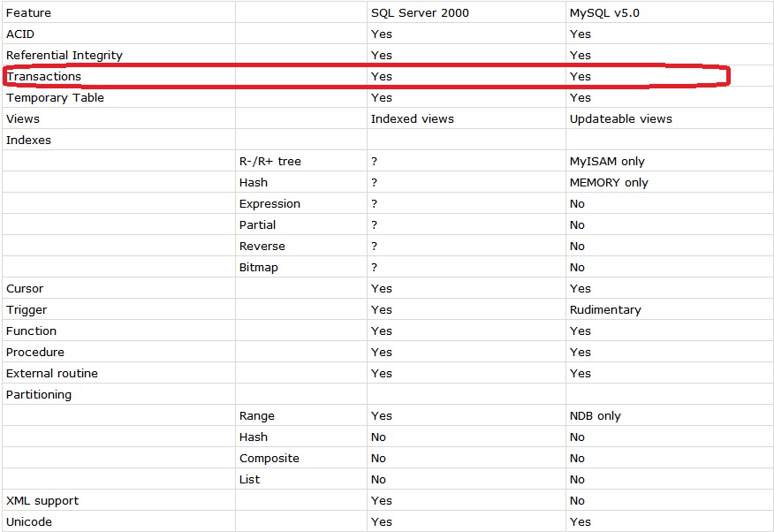Select "Hash" in the MEMORY only row
774x532 pixels.
[254, 183]
